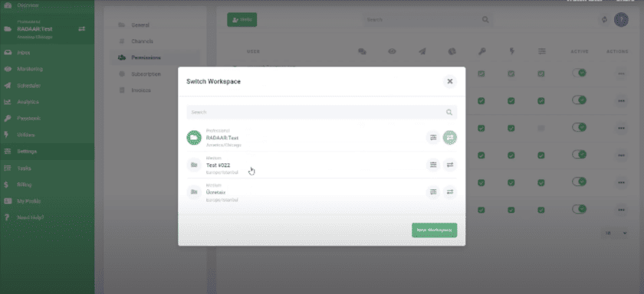Open settings icon for Ücretsiz workspace

pyautogui.click(x=433, y=192)
